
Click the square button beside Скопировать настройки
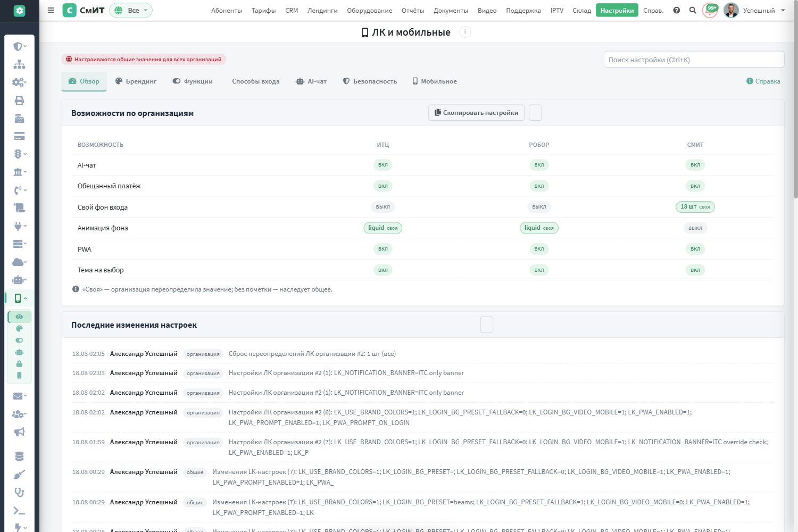click(535, 113)
